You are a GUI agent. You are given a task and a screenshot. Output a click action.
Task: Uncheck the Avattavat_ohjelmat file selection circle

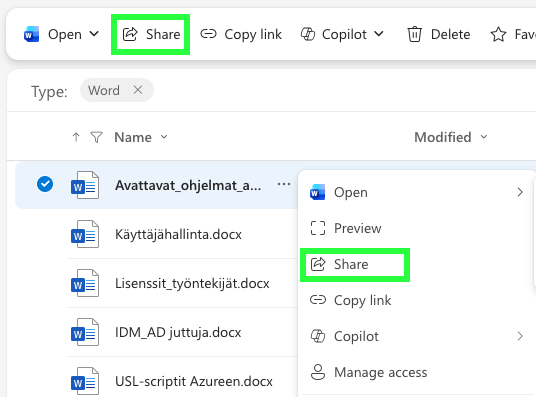click(x=45, y=184)
